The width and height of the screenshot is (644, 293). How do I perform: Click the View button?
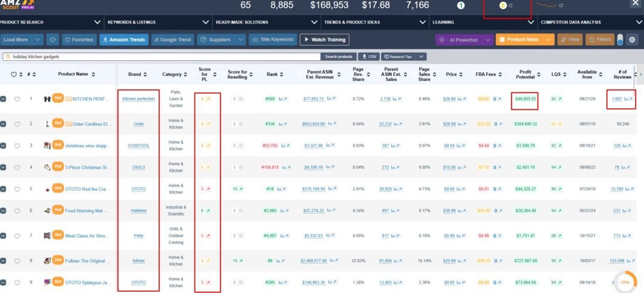tap(570, 40)
